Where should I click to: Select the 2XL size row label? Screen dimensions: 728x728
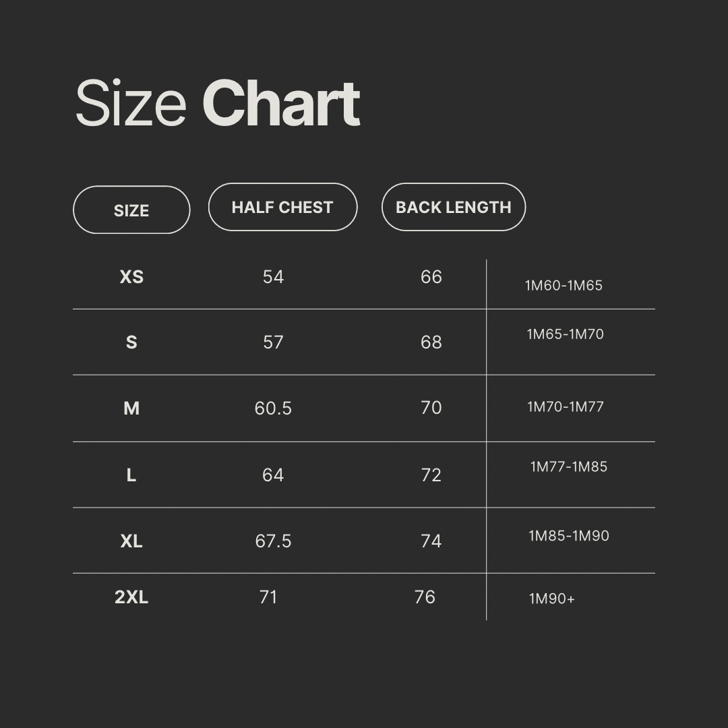[131, 597]
